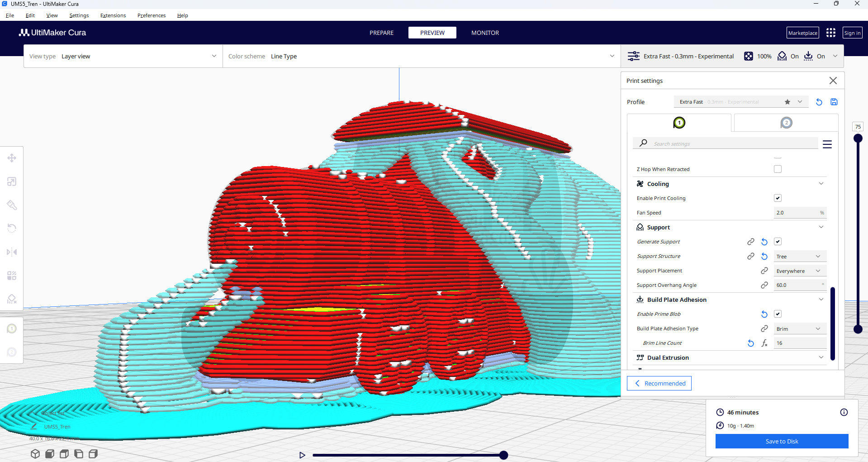Switch camera to the 3D view cube
Image resolution: width=868 pixels, height=462 pixels.
tap(35, 454)
